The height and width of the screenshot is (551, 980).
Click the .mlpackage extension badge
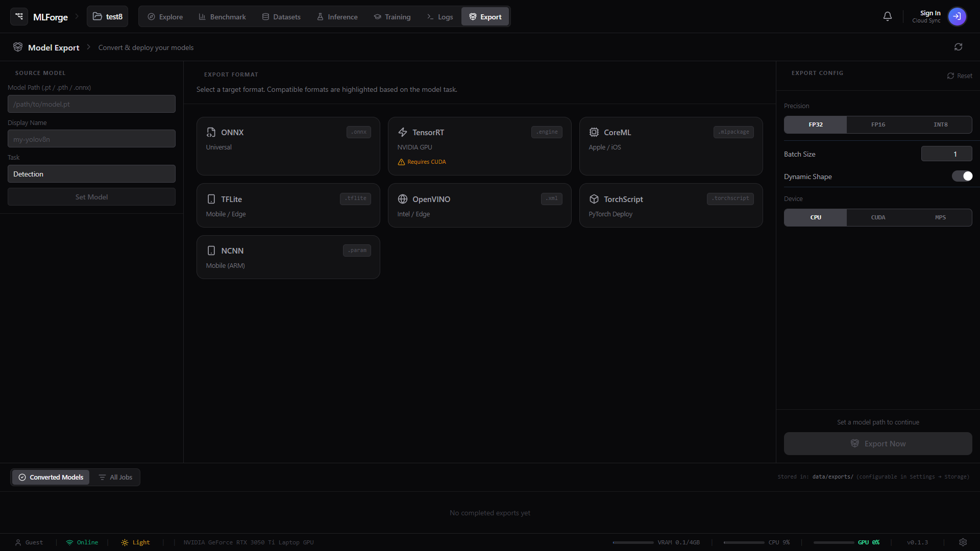tap(733, 132)
